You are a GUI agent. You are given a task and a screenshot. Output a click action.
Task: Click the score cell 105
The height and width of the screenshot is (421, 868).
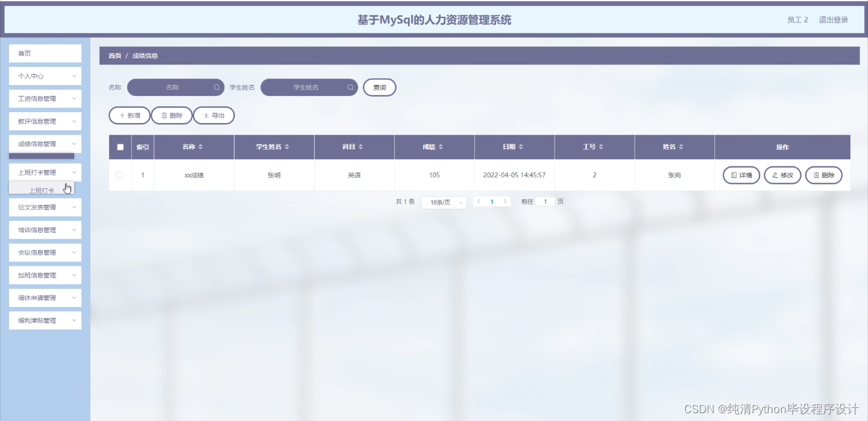coord(434,176)
